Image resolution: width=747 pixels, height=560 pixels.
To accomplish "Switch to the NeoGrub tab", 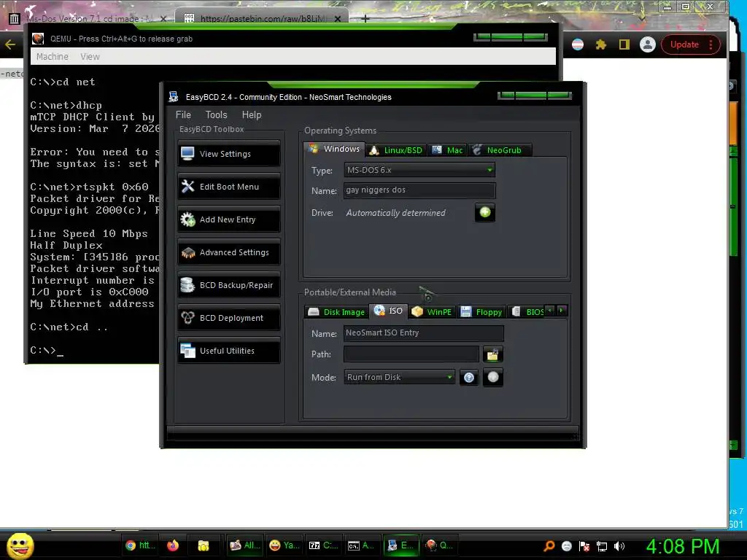I will (499, 150).
